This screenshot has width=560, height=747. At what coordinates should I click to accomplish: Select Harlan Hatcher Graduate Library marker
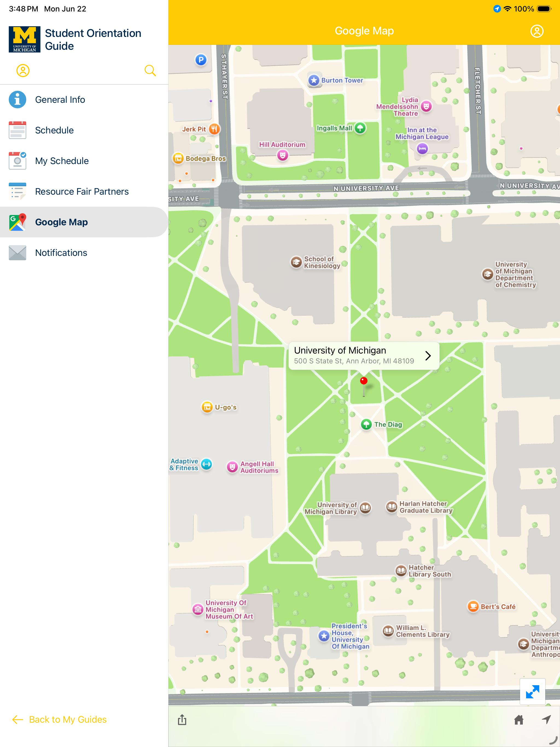(x=392, y=507)
